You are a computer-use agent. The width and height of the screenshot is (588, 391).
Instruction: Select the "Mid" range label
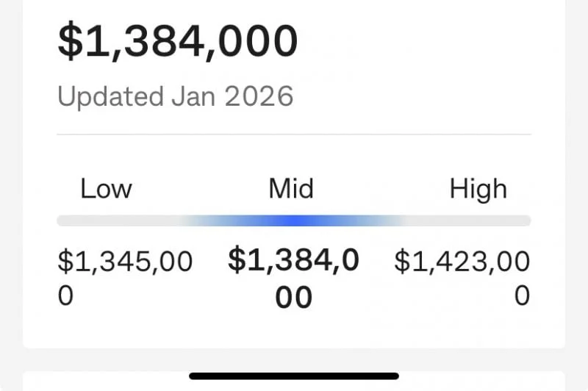point(291,189)
